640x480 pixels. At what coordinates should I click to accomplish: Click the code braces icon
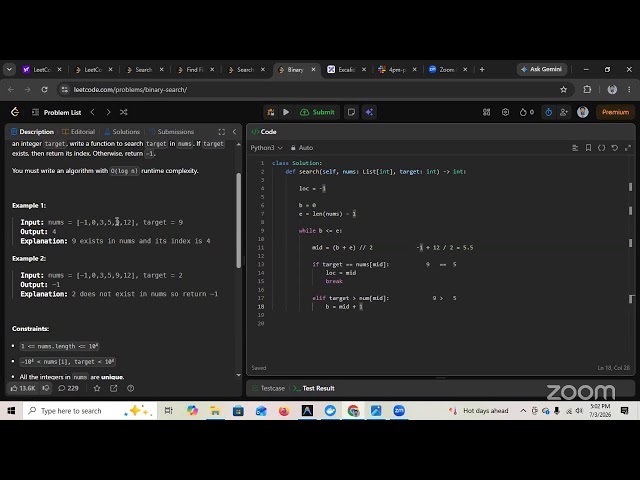[x=601, y=148]
